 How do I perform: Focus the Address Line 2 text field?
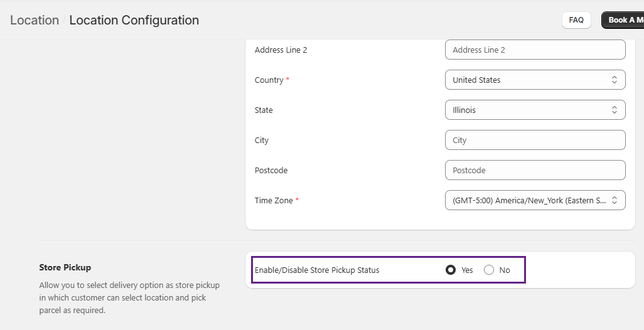pyautogui.click(x=535, y=50)
